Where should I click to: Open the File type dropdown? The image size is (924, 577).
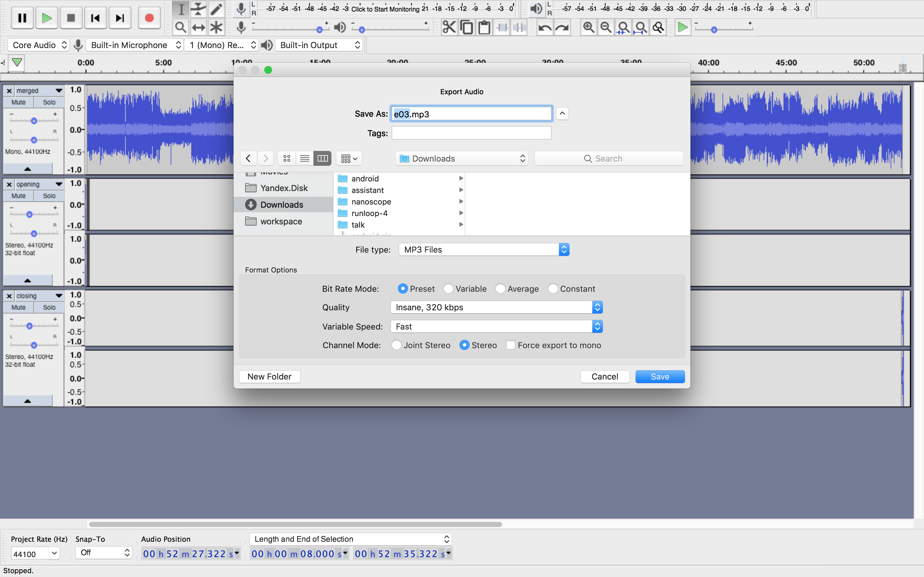coord(484,250)
